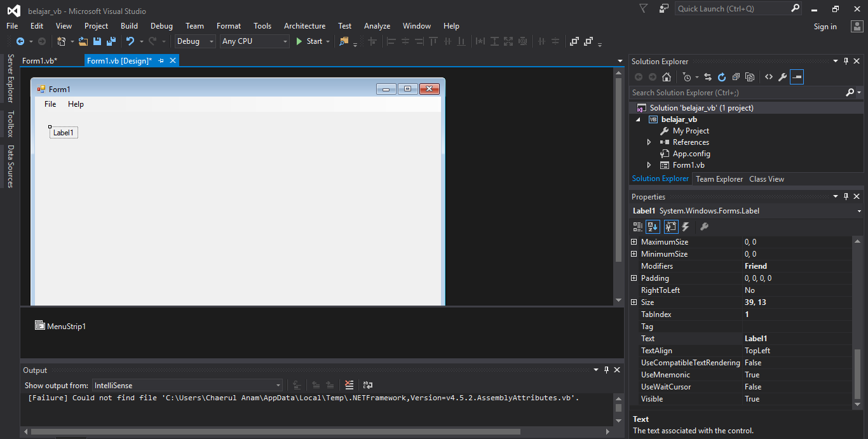The image size is (868, 439).
Task: Select the Label1 control on the form
Action: click(x=64, y=133)
